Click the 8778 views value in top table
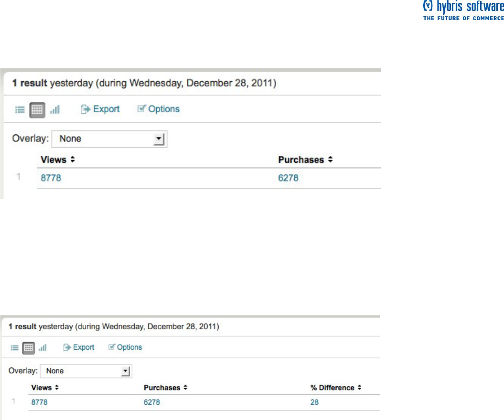The width and height of the screenshot is (504, 420). (x=51, y=179)
